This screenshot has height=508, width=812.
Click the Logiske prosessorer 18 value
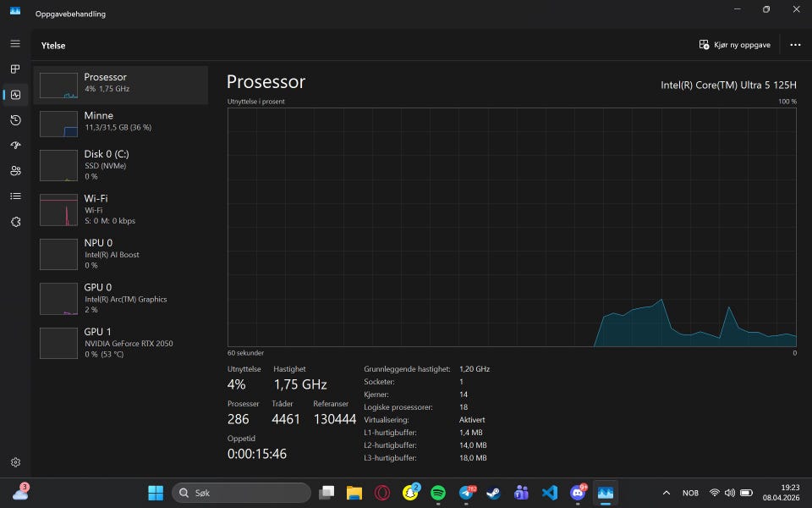(464, 407)
